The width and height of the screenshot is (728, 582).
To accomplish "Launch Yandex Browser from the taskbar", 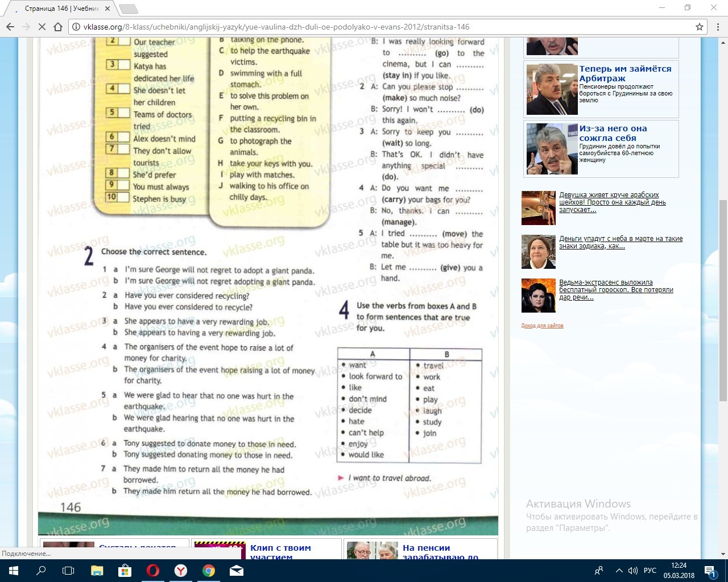I will (x=181, y=571).
